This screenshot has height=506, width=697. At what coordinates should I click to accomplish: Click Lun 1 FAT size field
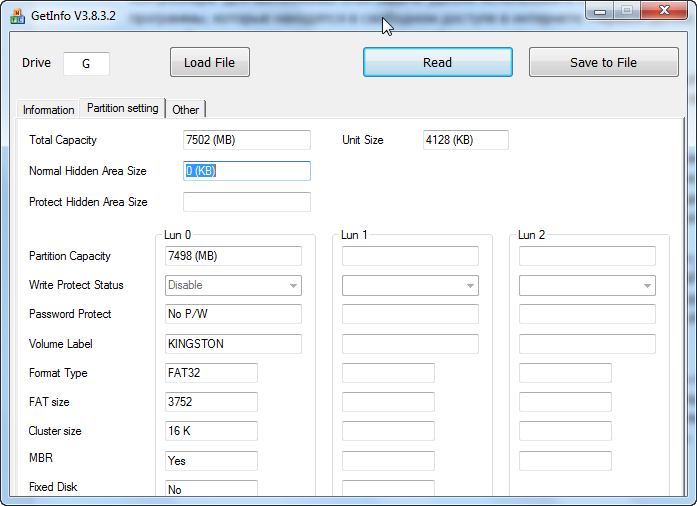[x=388, y=402]
